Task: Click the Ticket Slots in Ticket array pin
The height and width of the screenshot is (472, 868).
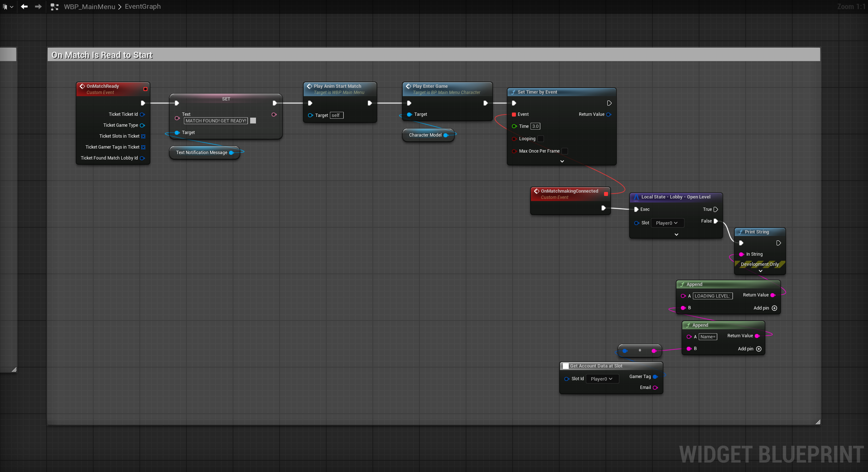Action: click(143, 136)
